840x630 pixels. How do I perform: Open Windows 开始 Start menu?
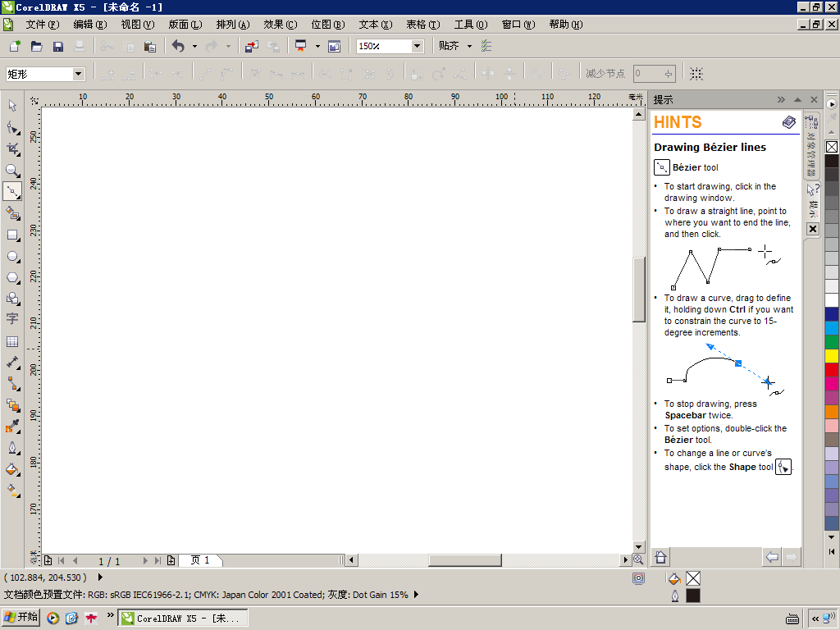[21, 617]
